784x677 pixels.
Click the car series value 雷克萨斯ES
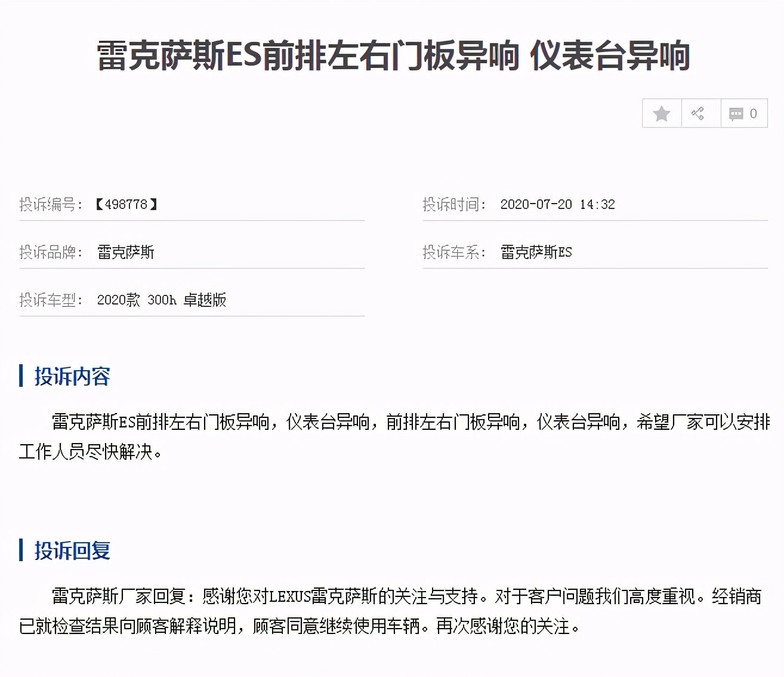(x=536, y=252)
